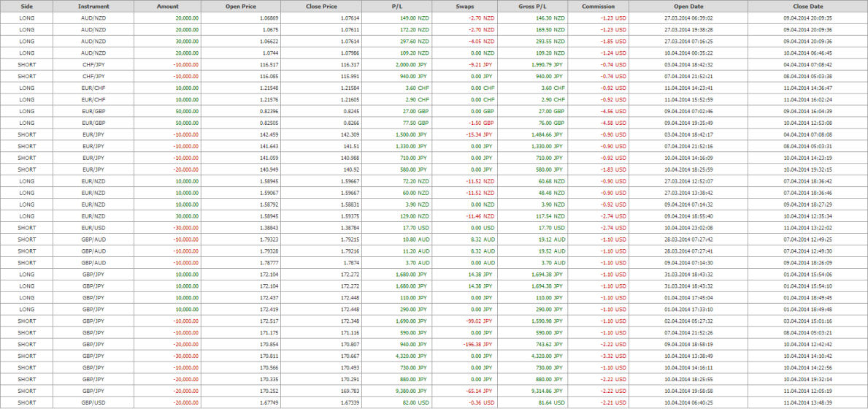Click open price 1.67749
Screen dimensions: 868x409
269,402
